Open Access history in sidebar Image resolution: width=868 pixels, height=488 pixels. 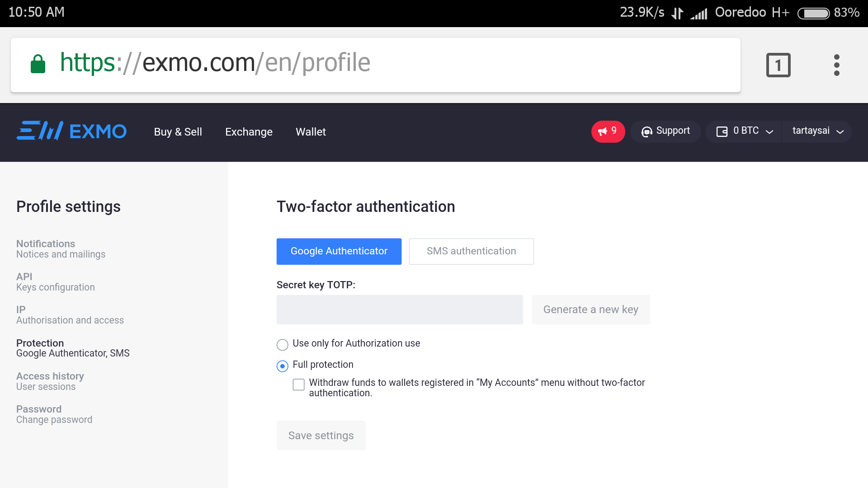pos(50,381)
